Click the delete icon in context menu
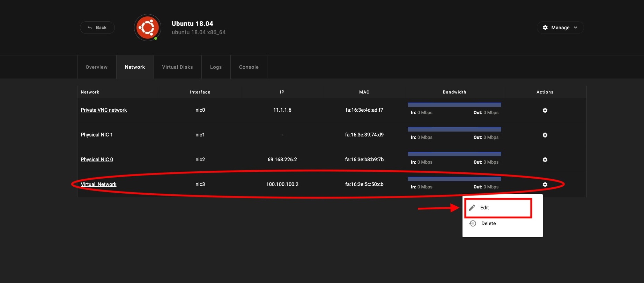This screenshot has width=644, height=283. click(x=473, y=223)
